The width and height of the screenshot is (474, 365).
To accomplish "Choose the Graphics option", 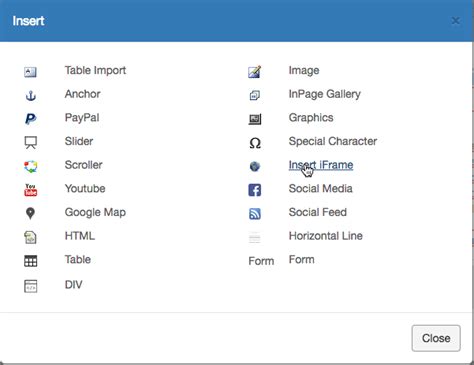I will pos(311,118).
